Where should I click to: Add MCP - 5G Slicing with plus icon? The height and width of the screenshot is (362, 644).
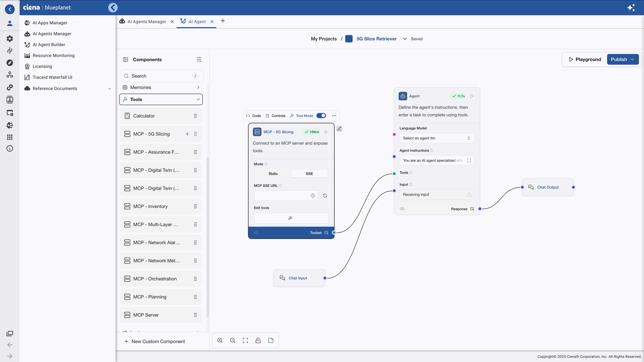(x=187, y=134)
